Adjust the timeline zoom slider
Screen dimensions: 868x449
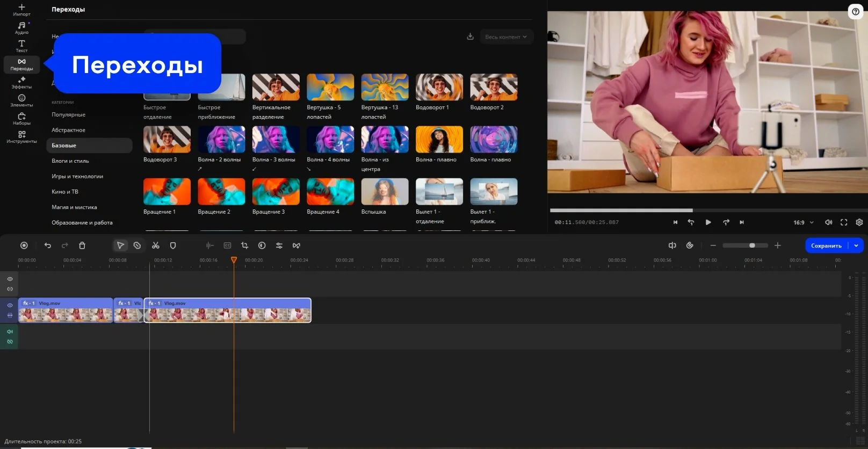(752, 245)
